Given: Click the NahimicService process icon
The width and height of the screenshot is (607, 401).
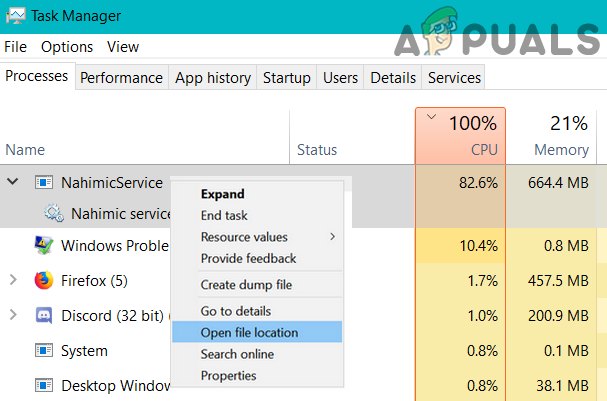Looking at the screenshot, I should point(43,182).
